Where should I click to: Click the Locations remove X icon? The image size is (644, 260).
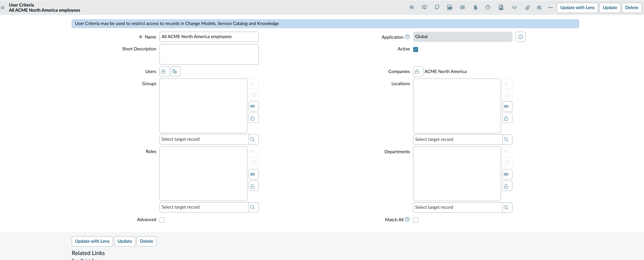point(507,84)
